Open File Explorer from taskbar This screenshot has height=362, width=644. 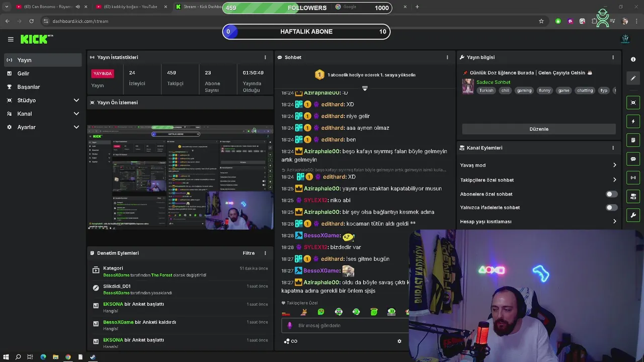point(55,357)
